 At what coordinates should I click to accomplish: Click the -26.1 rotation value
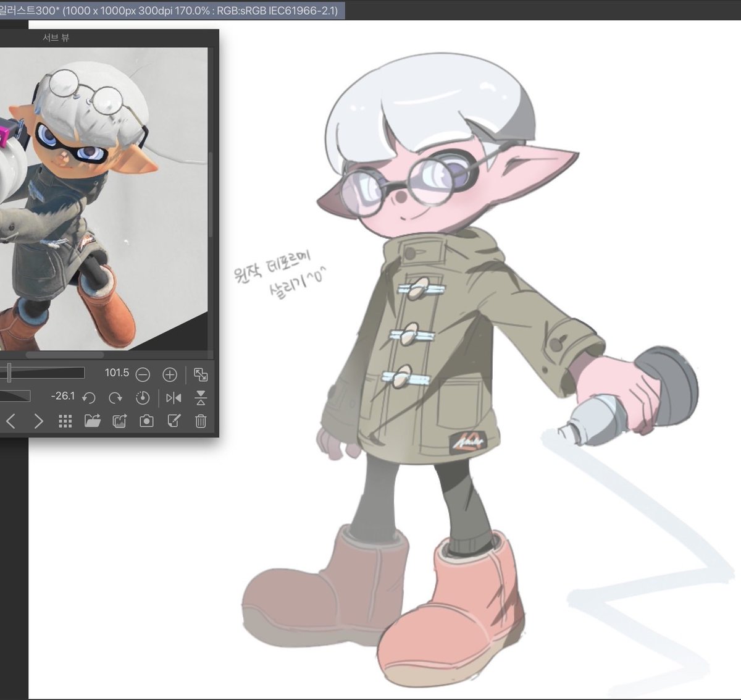click(63, 396)
